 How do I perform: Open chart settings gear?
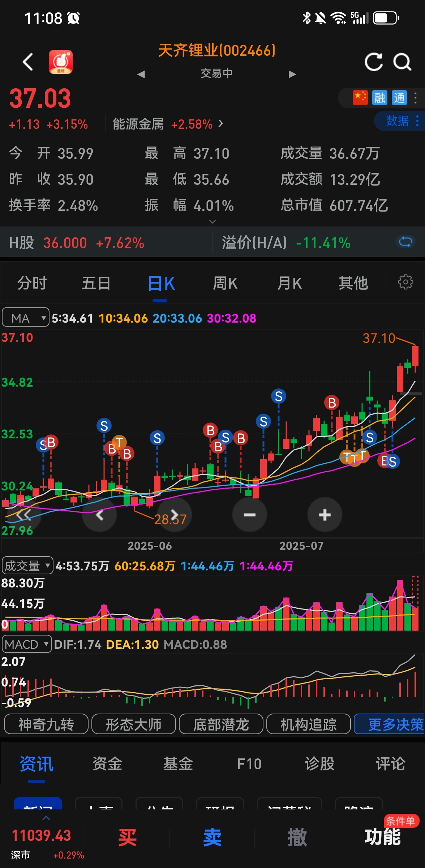[x=405, y=282]
